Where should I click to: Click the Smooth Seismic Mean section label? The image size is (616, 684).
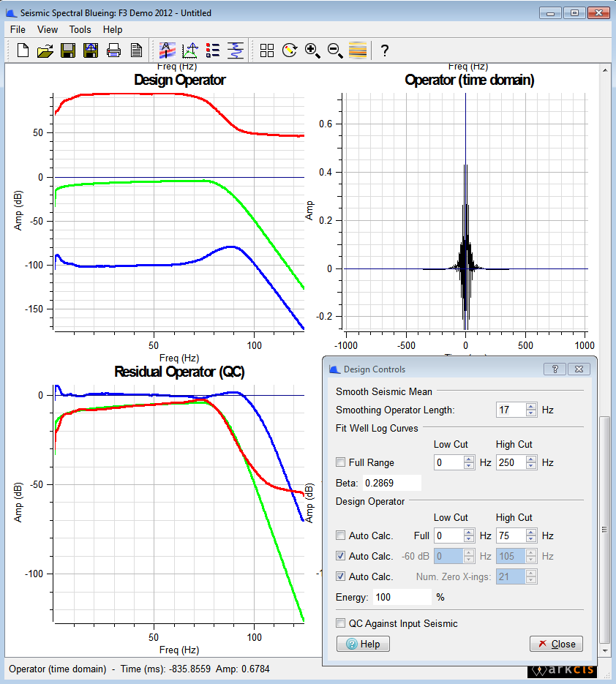pyautogui.click(x=384, y=391)
